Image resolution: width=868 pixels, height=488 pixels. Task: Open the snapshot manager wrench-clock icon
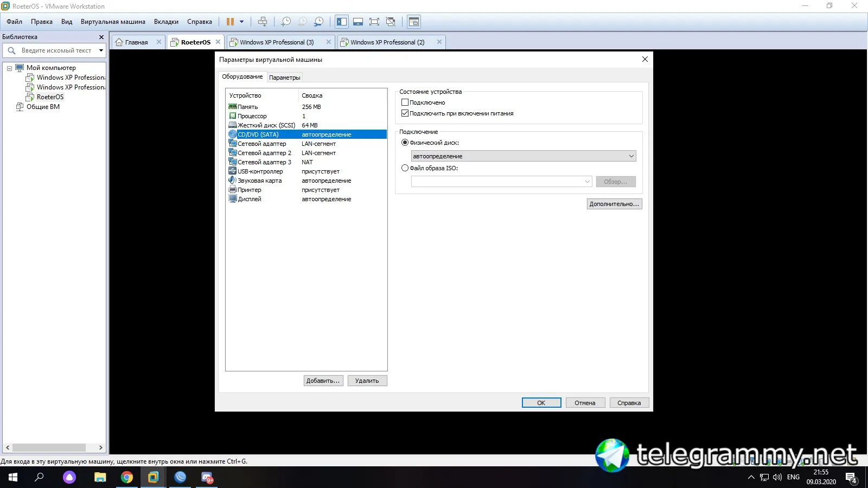(x=319, y=22)
